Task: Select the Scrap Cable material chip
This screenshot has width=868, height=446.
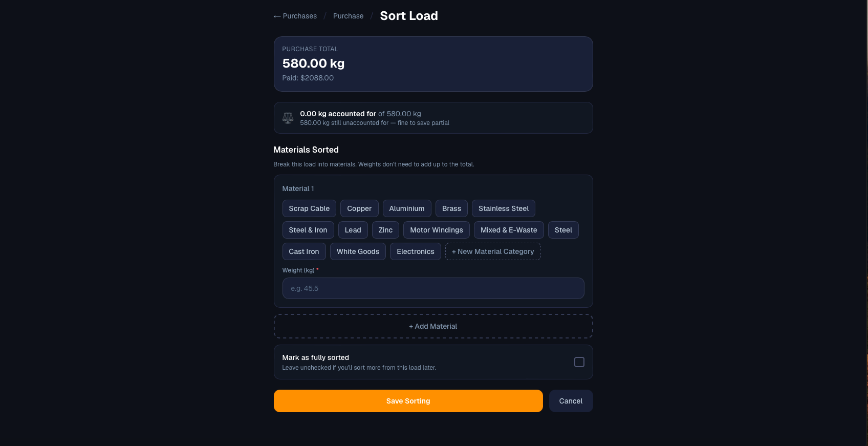Action: point(309,208)
